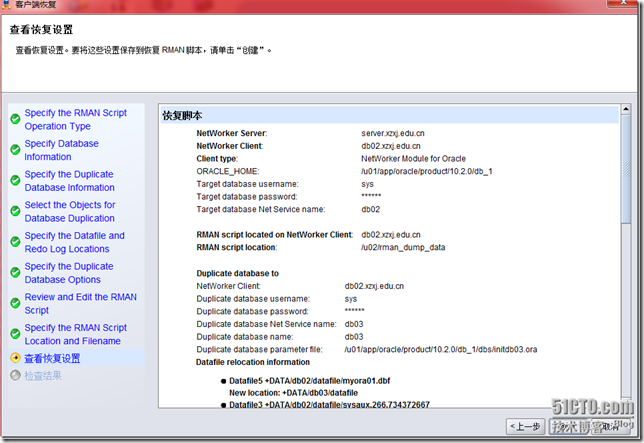The height and width of the screenshot is (443, 644).
Task: Click the vertical scrollbar thumb in the 恢复脚本 pane
Action: click(x=626, y=168)
